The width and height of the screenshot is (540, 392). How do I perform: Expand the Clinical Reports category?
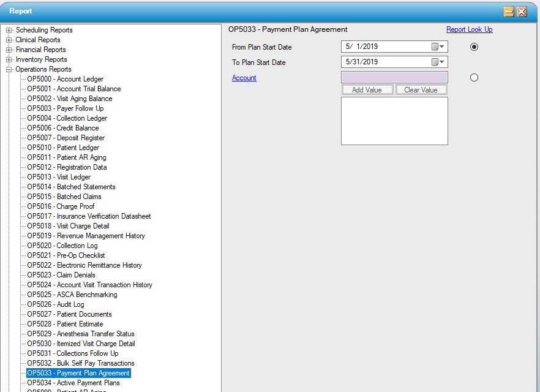click(9, 40)
